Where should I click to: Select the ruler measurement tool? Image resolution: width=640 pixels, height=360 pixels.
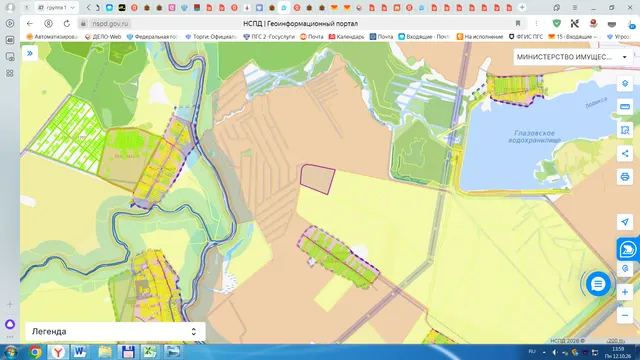click(x=625, y=107)
